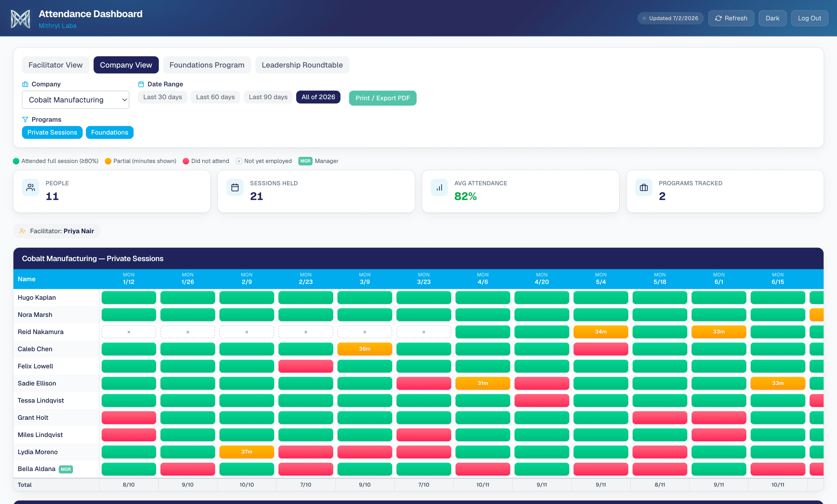The width and height of the screenshot is (837, 504).
Task: Click the green attended legend dot
Action: pos(16,161)
